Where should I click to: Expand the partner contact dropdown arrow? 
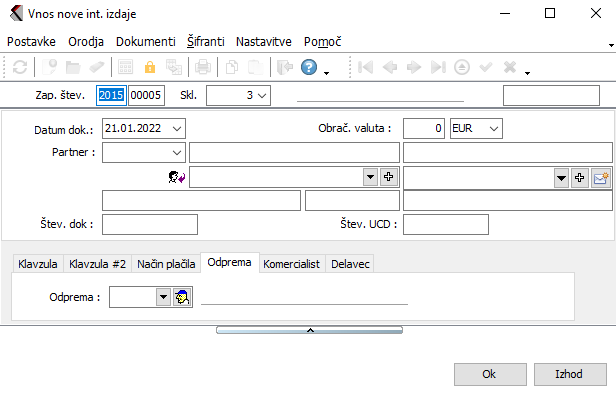pyautogui.click(x=370, y=177)
